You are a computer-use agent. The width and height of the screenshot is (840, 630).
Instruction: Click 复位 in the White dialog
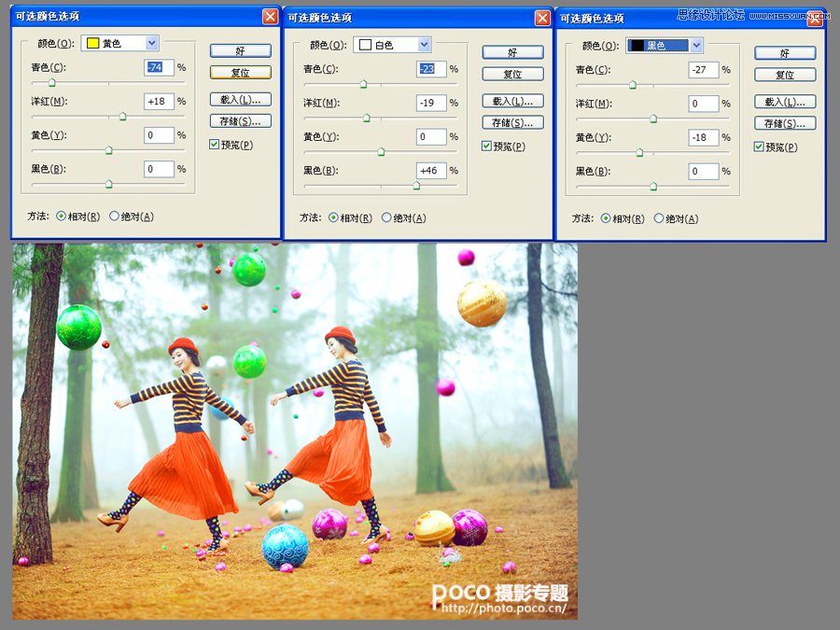(x=512, y=74)
